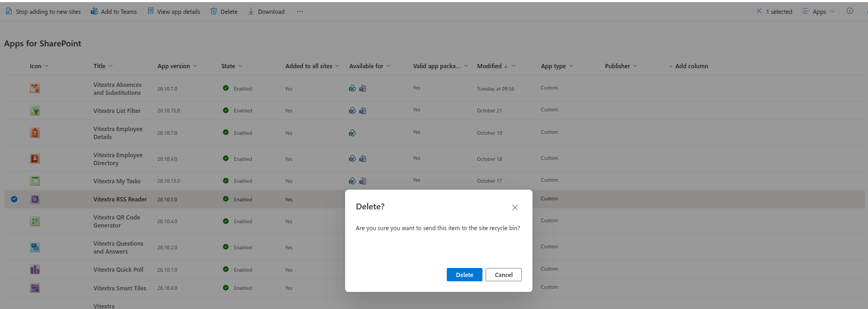
Task: Click 'October 21' modified date
Action: point(489,111)
